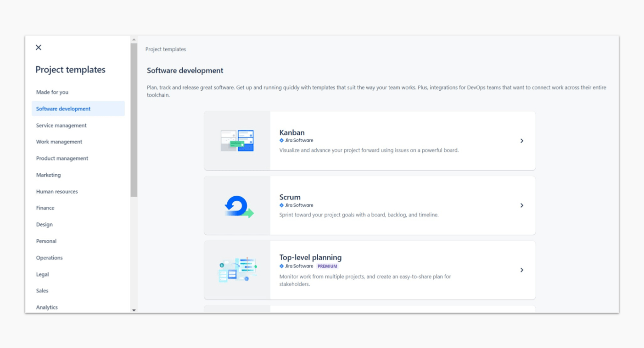Screen dimensions: 644x348
Task: Click the Jira Software logo under Kanban
Action: coord(282,141)
